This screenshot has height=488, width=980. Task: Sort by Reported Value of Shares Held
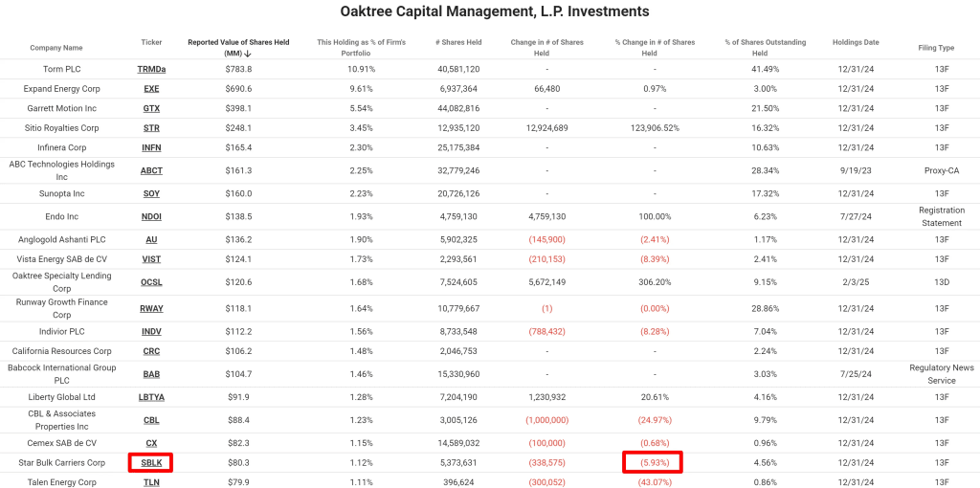click(x=238, y=48)
